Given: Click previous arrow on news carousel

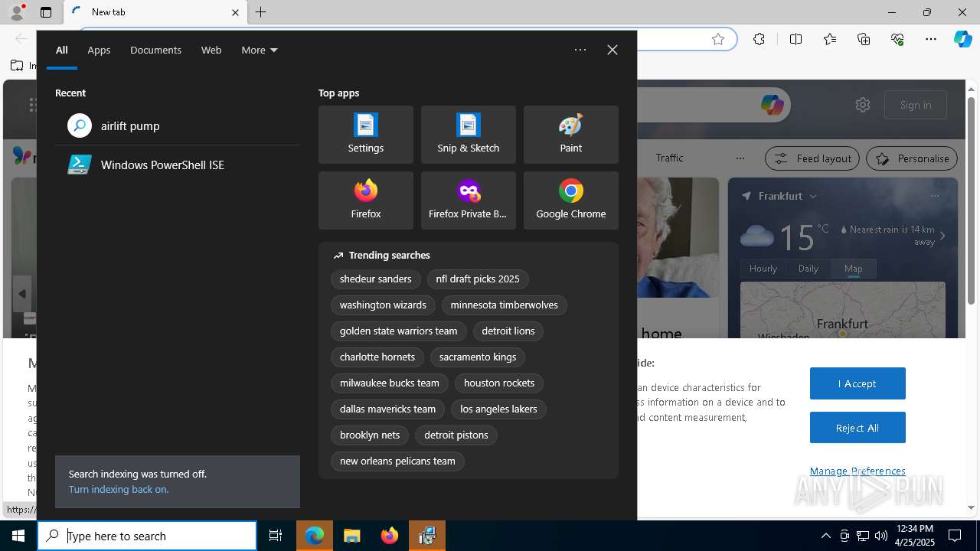Looking at the screenshot, I should pyautogui.click(x=21, y=294).
